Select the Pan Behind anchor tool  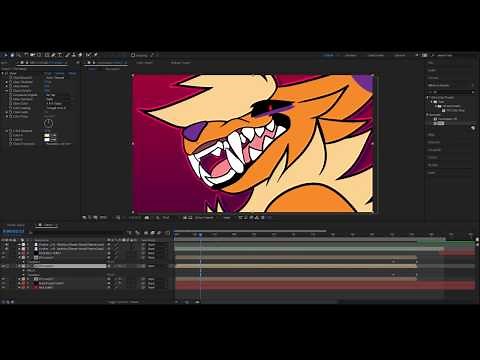(x=39, y=55)
